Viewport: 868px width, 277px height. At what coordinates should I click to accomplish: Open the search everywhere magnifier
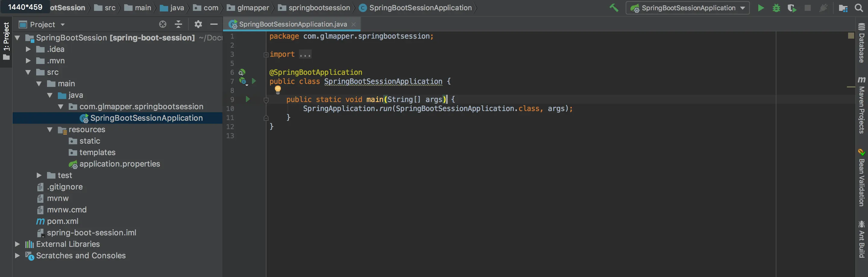point(859,8)
